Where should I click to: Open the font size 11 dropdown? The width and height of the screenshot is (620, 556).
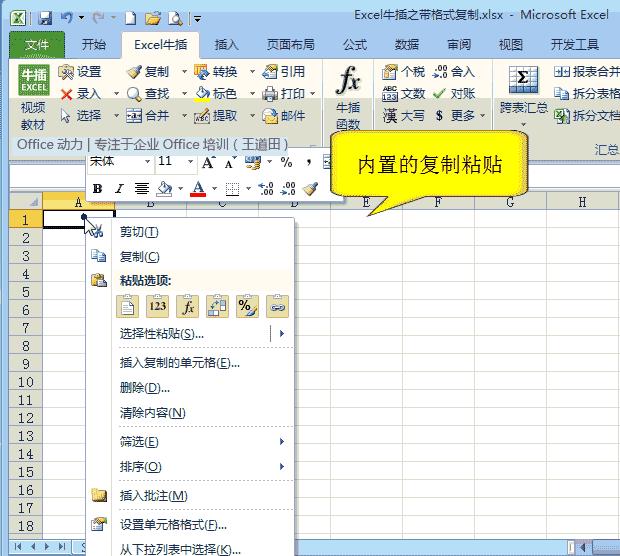190,162
